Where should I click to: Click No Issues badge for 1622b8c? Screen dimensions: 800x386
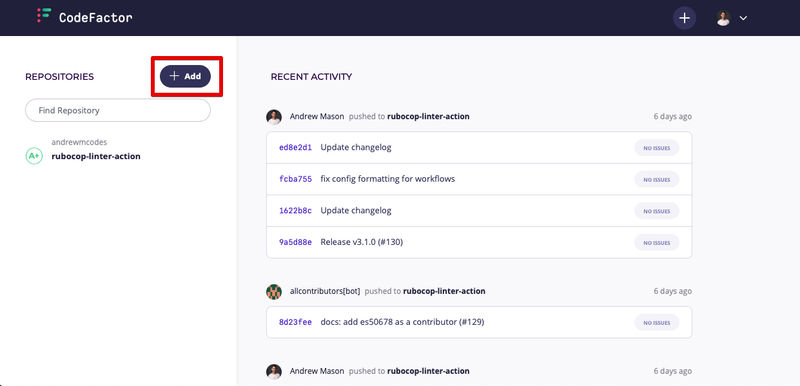657,211
